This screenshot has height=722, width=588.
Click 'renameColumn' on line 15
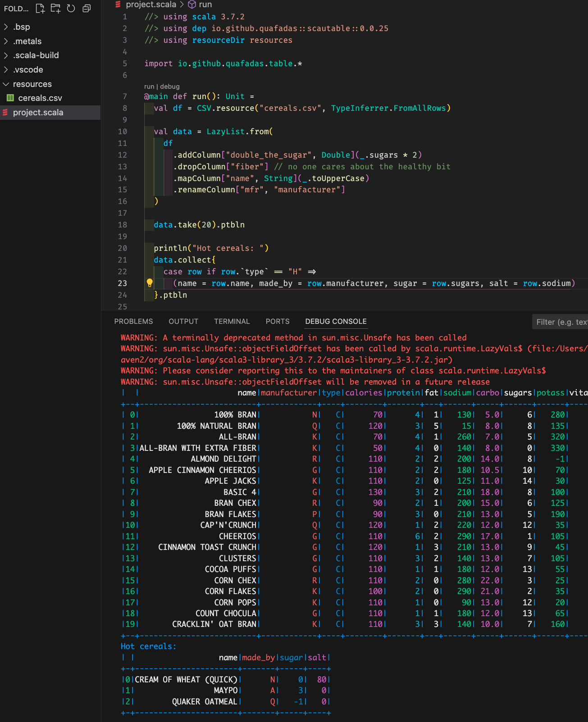(x=206, y=190)
